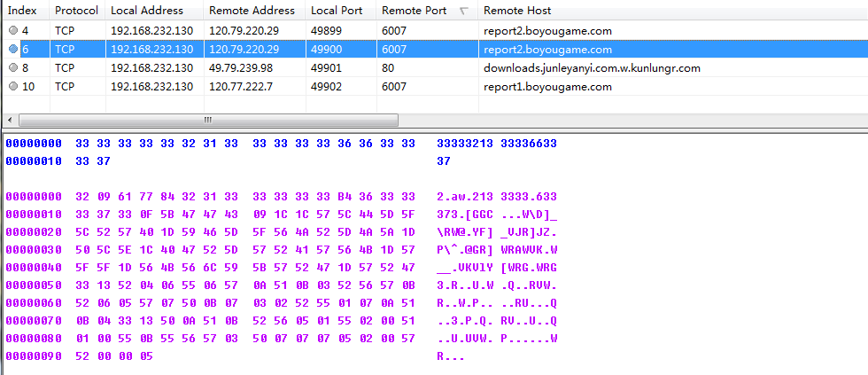Click the horizontal scrollbar thumb of connection list
Viewport: 868px width, 375px height.
pyautogui.click(x=208, y=120)
